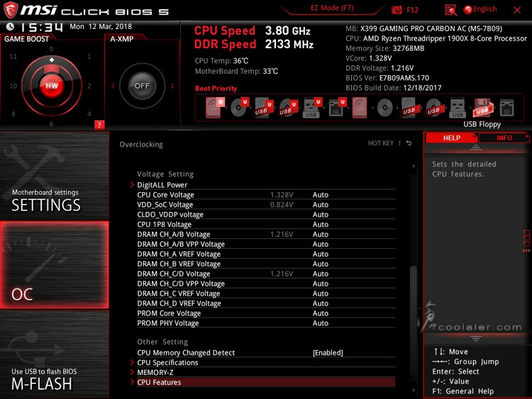Click the Help panel top grip handle
This screenshot has height=399, width=532.
pyautogui.click(x=476, y=147)
